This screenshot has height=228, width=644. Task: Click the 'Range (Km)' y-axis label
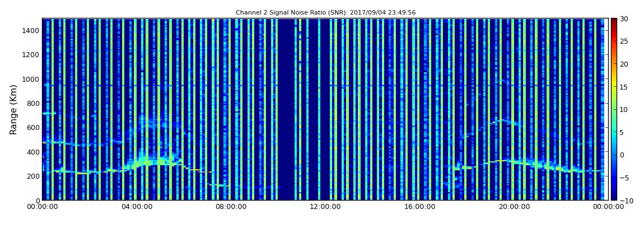coord(13,110)
